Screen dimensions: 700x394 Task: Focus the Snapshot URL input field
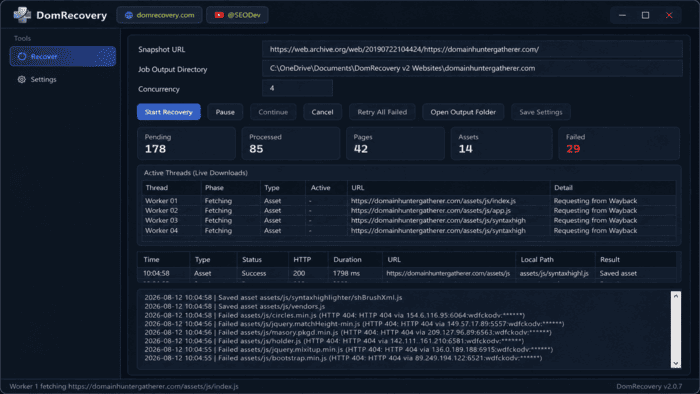[472, 50]
